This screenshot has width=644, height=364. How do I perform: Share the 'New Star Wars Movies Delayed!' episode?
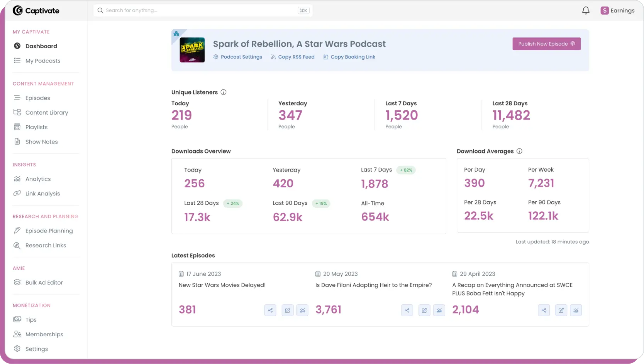(x=270, y=310)
